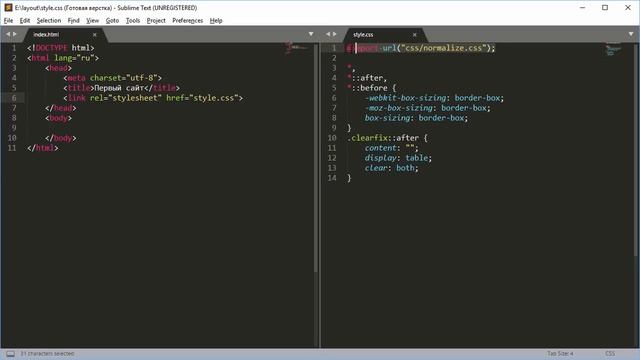Go to previous tab in left pane
Image resolution: width=640 pixels, height=360 pixels.
(8, 34)
